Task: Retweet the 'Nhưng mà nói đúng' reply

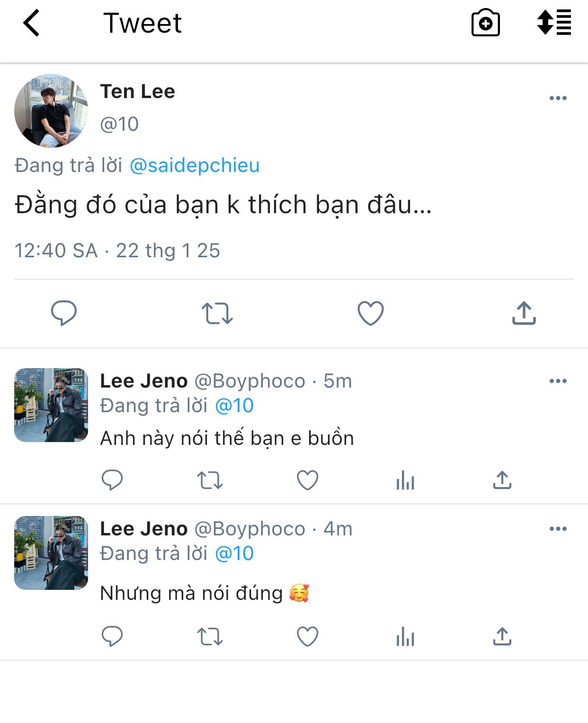Action: 210,636
